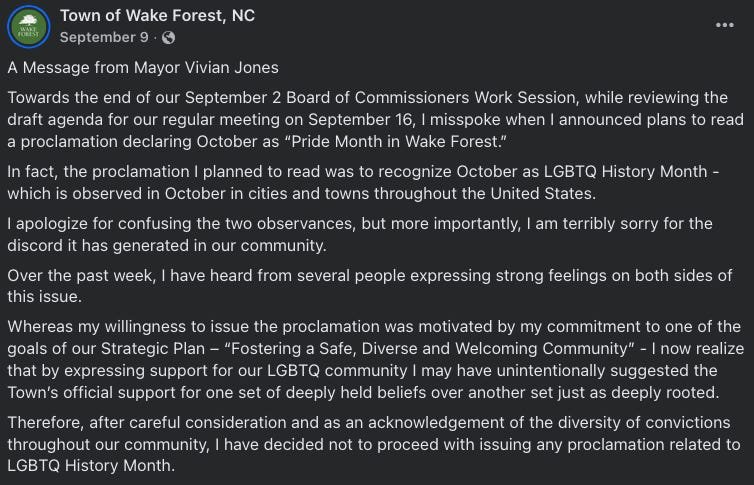Click the September 9 post timestamp
Image resolution: width=754 pixels, height=485 pixels.
(x=105, y=38)
